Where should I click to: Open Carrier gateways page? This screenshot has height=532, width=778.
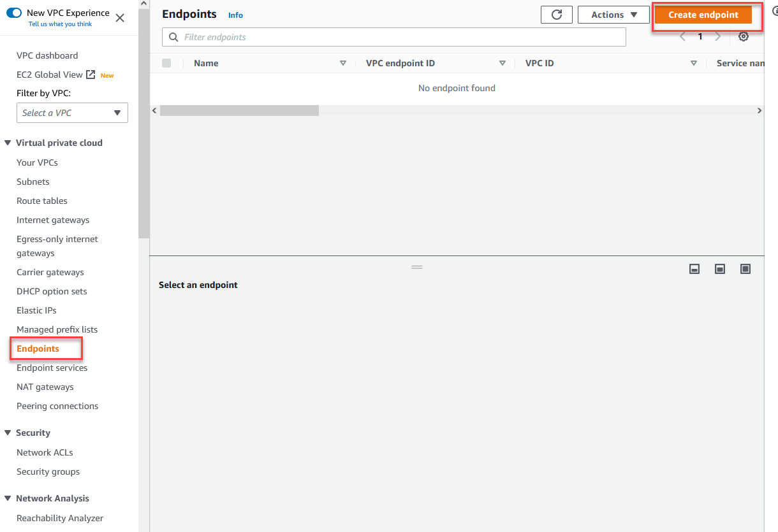[x=50, y=272]
